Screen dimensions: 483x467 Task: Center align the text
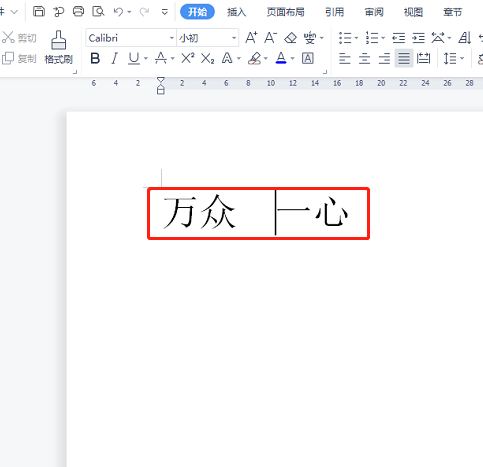click(364, 59)
